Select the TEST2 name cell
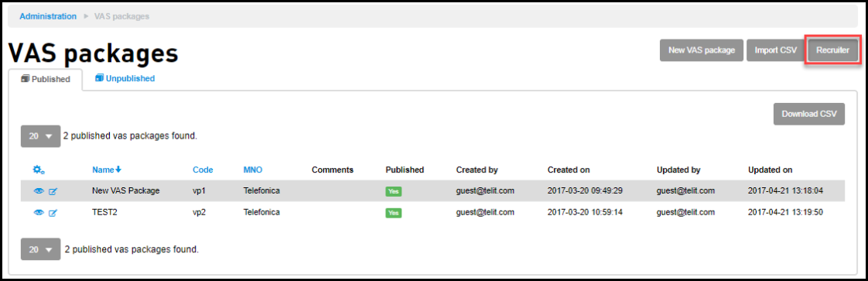The height and width of the screenshot is (281, 868). pyautogui.click(x=106, y=212)
